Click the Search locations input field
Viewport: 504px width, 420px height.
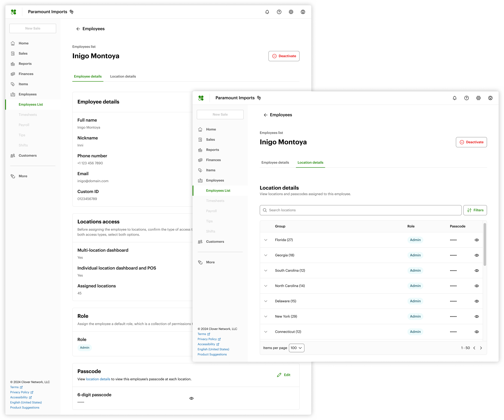pyautogui.click(x=360, y=210)
